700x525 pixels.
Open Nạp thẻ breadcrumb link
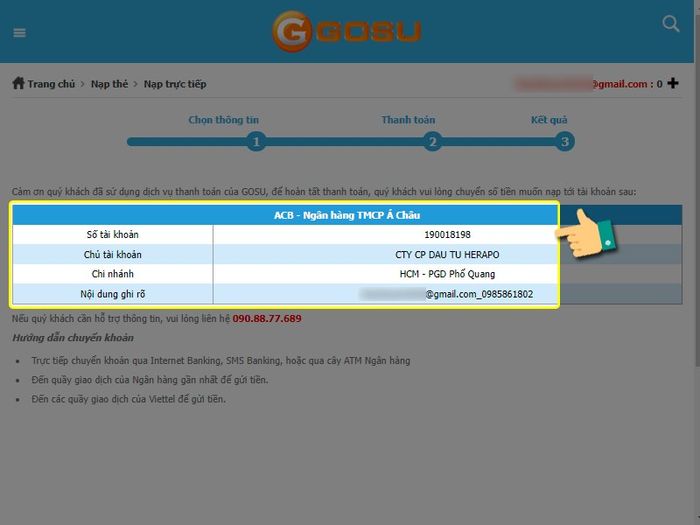(x=109, y=84)
